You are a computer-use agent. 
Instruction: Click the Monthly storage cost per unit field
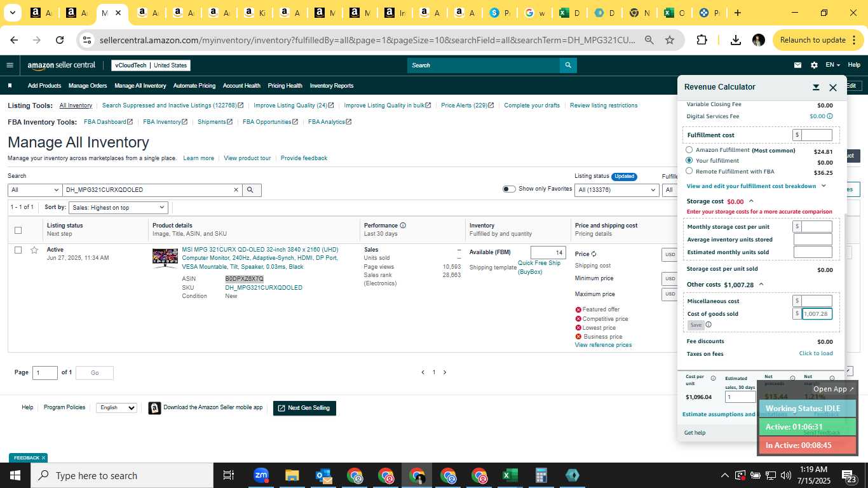817,226
